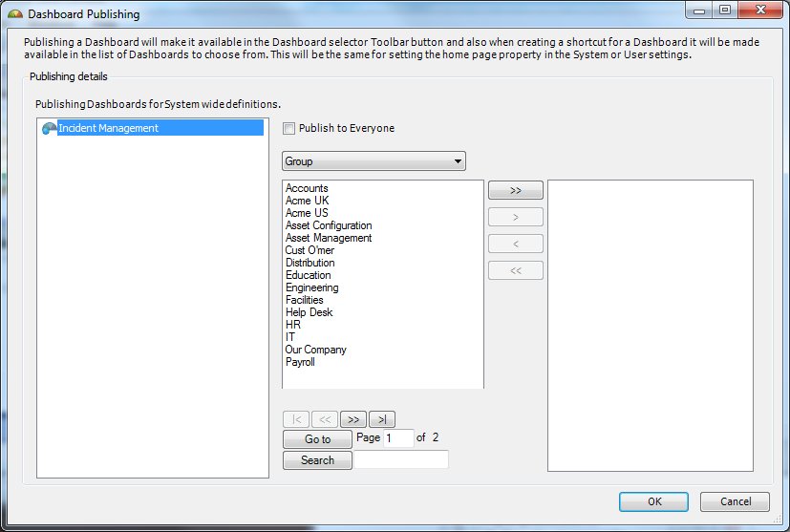
Task: Choose Asset Configuration from the list
Action: [329, 225]
